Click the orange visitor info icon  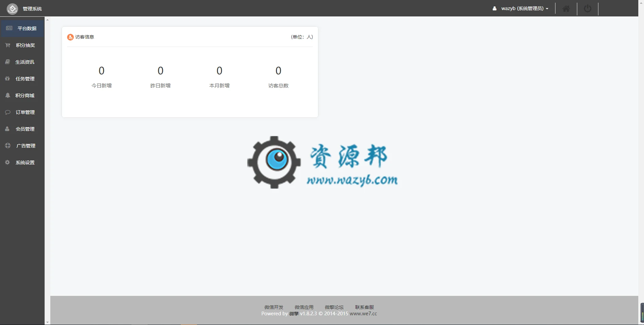click(x=70, y=37)
